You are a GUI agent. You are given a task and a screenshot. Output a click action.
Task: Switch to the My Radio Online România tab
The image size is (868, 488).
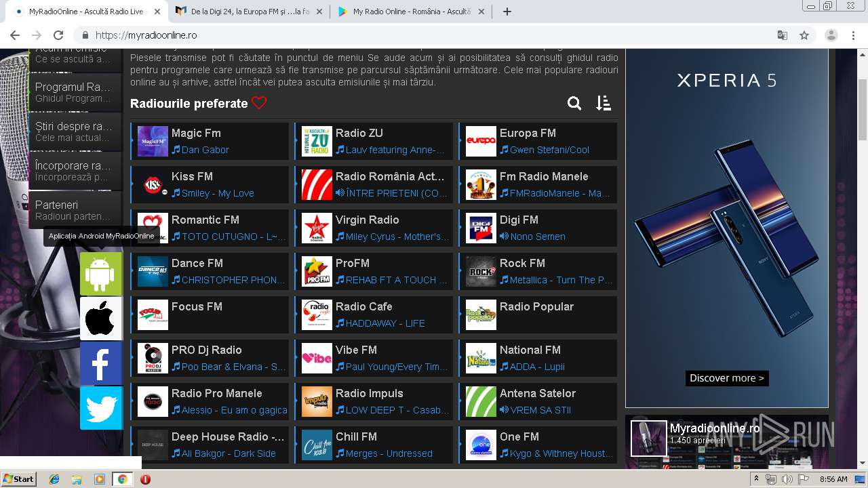[x=412, y=12]
